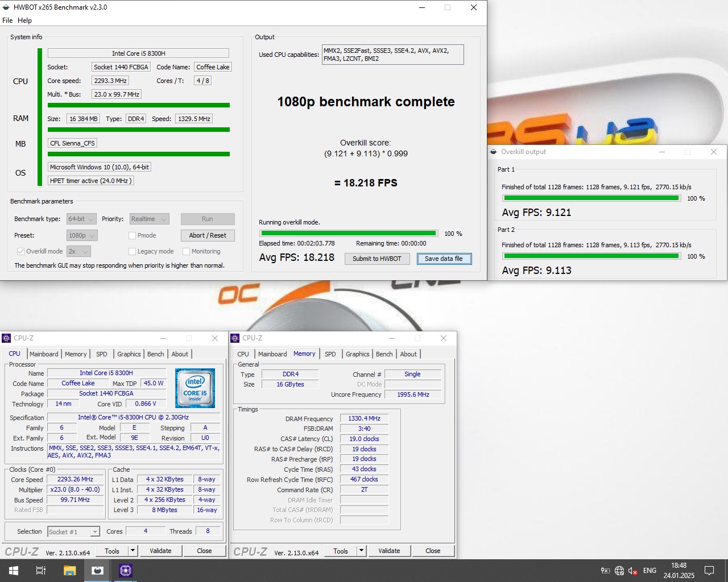
Task: Click the muted volume tray icon
Action: click(x=633, y=571)
